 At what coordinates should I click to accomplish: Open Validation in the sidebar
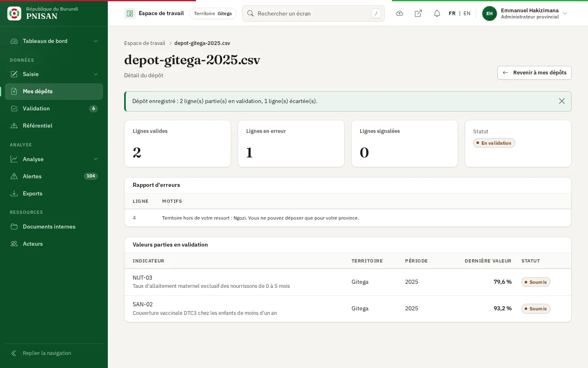(54, 108)
